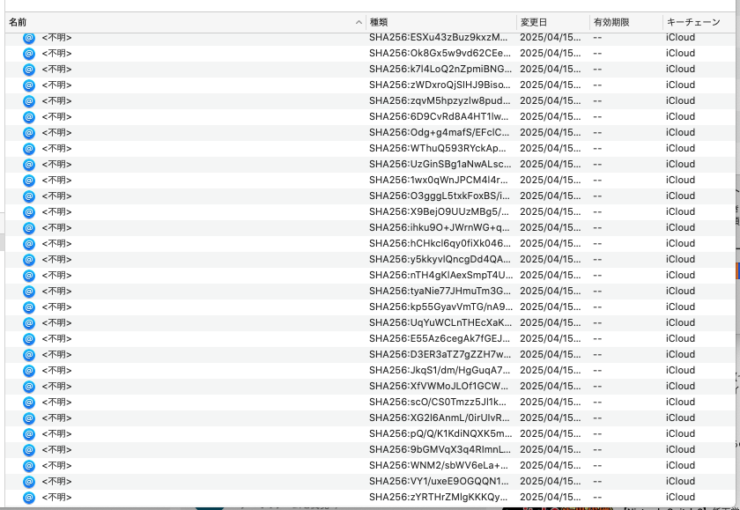The width and height of the screenshot is (740, 510).
Task: Click the @ icon for SHA256:9bGMVqX3q4RImnL row
Action: point(29,450)
